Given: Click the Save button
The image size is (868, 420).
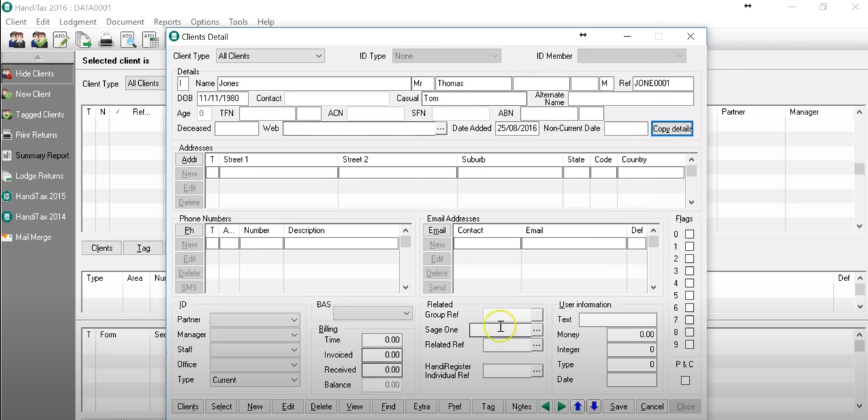Looking at the screenshot, I should pyautogui.click(x=618, y=406).
